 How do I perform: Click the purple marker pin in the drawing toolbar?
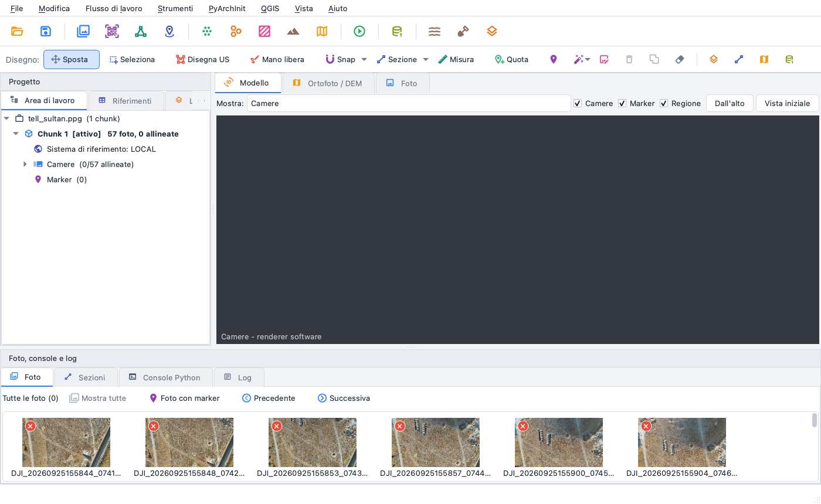tap(553, 59)
